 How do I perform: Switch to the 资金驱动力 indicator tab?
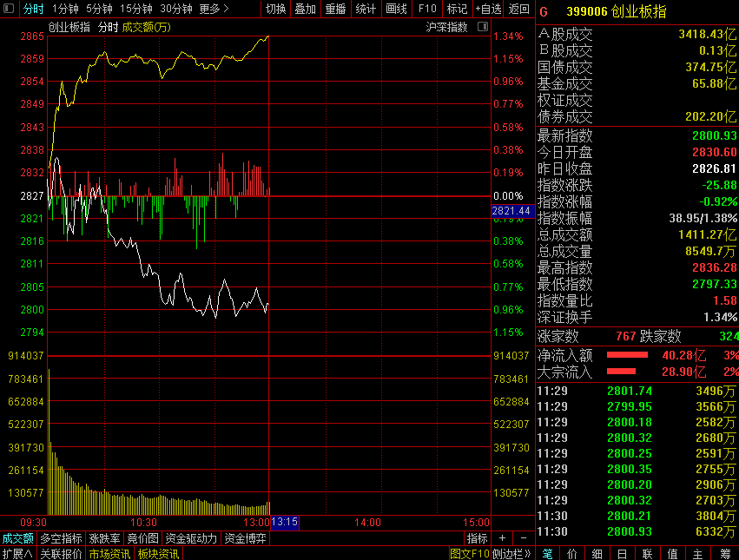(190, 538)
